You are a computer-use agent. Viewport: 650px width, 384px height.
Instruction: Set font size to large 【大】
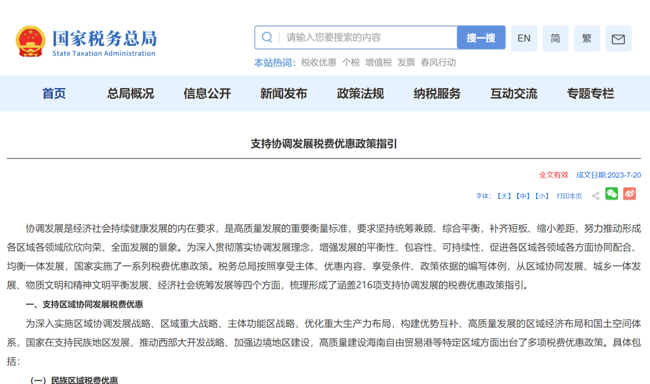pos(504,196)
